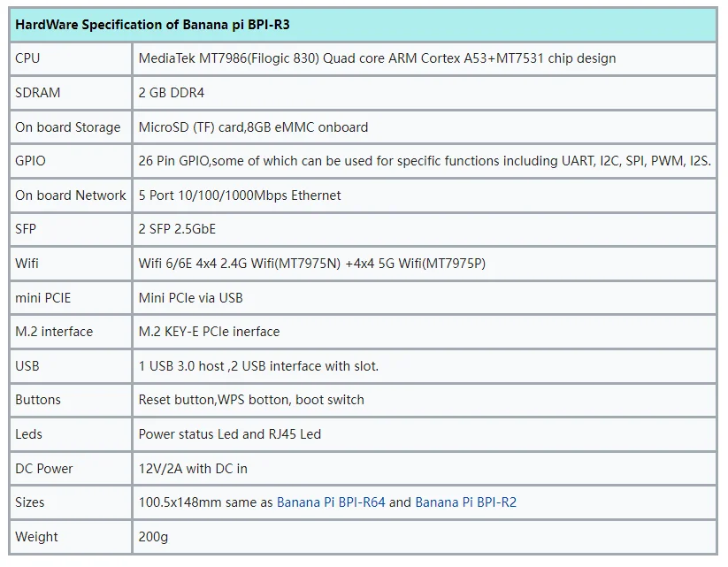The width and height of the screenshot is (728, 567).
Task: Click the MediaTek MT7986 CPU description text
Action: [x=377, y=58]
